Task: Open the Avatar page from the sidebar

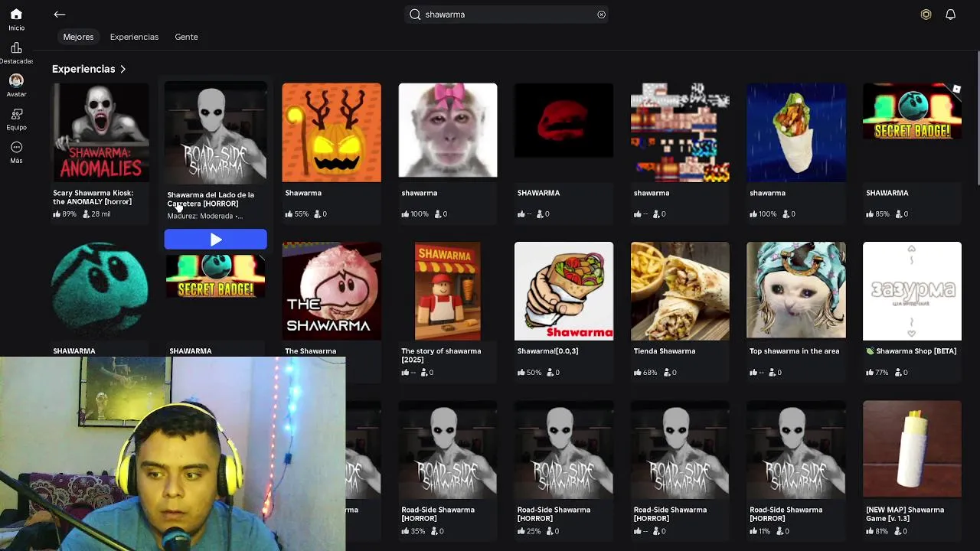Action: [16, 86]
